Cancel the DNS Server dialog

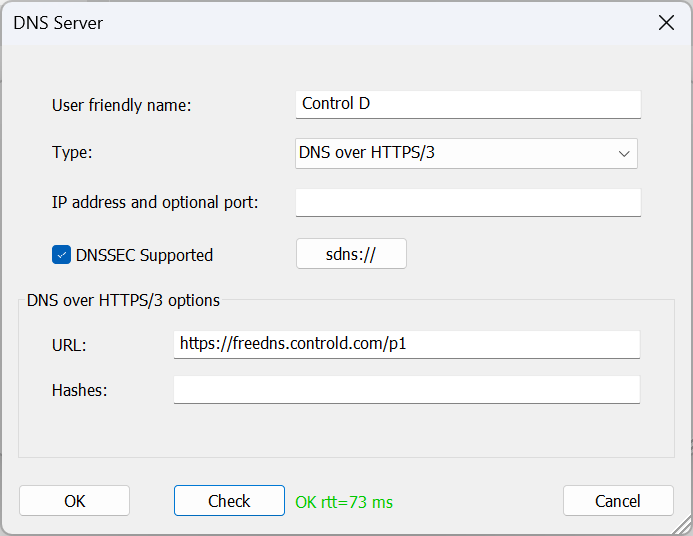pos(618,501)
